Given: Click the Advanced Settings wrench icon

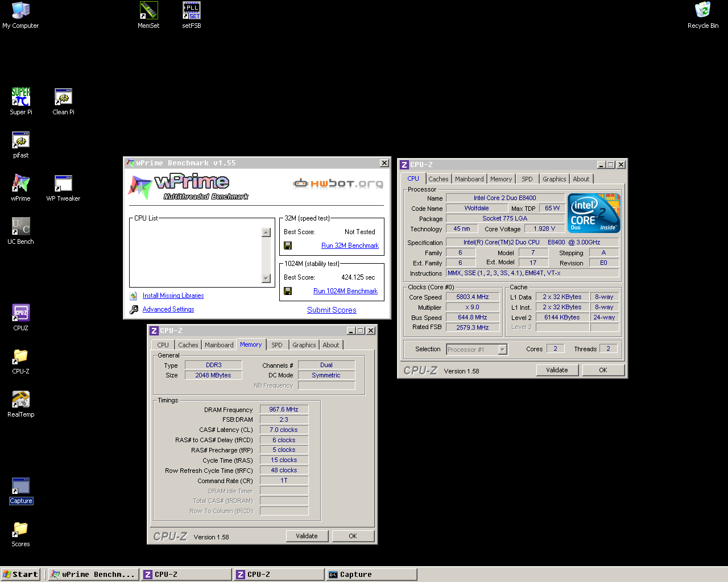Looking at the screenshot, I should pyautogui.click(x=134, y=310).
